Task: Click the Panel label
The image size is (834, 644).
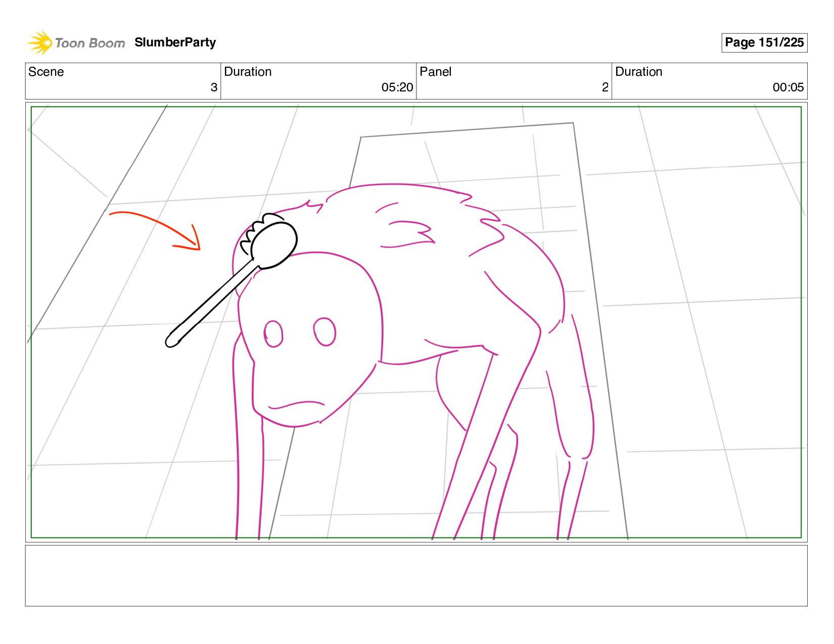Action: (x=435, y=72)
